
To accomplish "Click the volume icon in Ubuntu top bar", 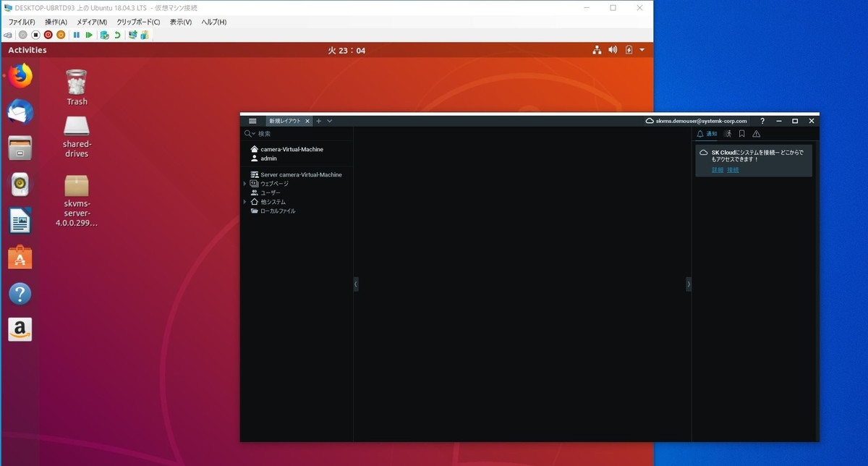I will tap(613, 50).
